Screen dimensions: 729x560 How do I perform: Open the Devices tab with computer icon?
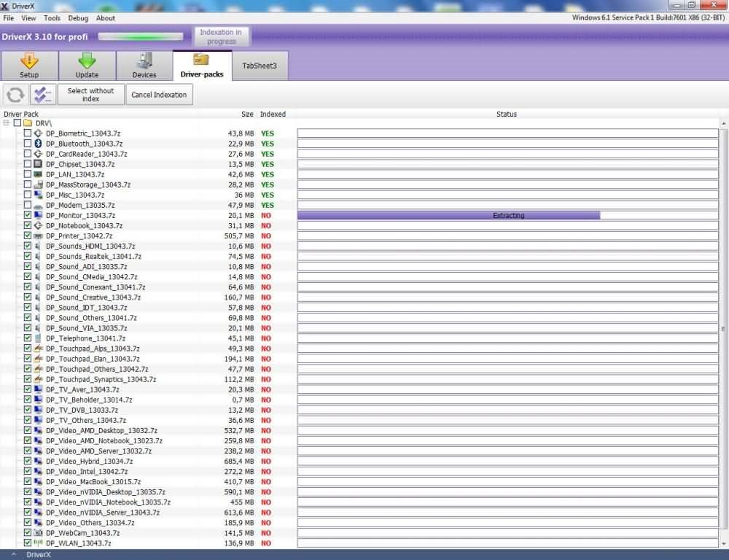pyautogui.click(x=144, y=66)
